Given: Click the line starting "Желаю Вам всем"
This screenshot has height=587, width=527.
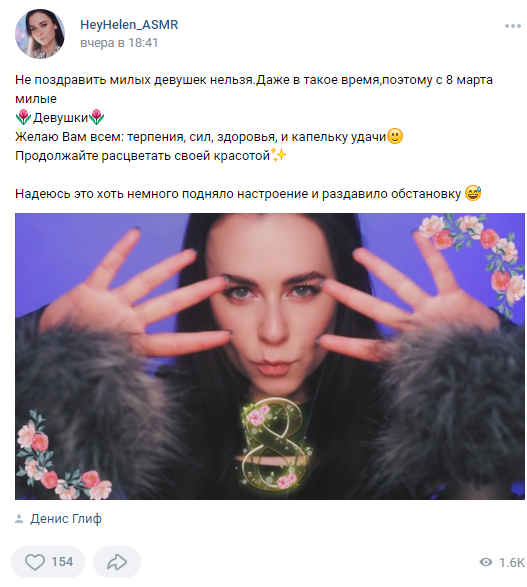Looking at the screenshot, I should [x=209, y=137].
